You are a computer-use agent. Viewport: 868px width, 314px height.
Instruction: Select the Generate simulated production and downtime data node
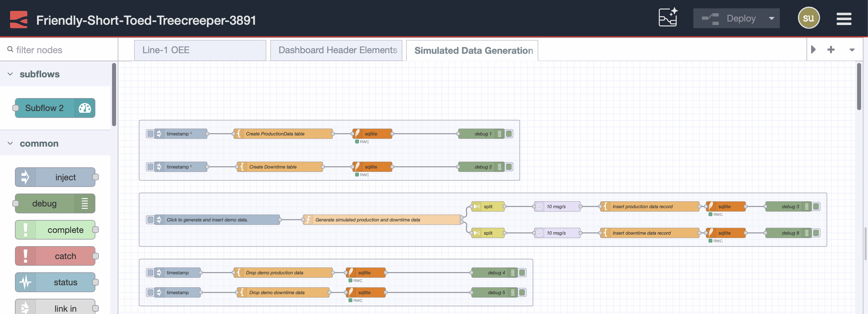[382, 220]
